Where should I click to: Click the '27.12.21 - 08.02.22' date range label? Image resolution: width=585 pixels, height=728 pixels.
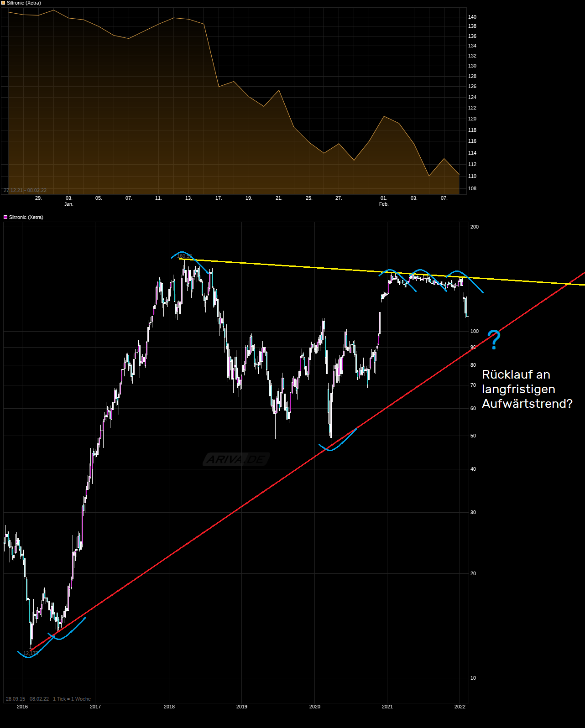[x=25, y=190]
